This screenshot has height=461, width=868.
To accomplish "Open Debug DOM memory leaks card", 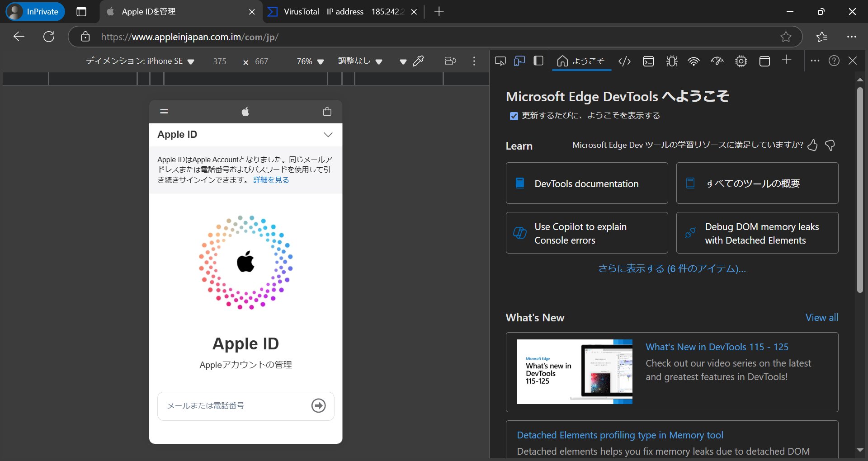I will [757, 233].
